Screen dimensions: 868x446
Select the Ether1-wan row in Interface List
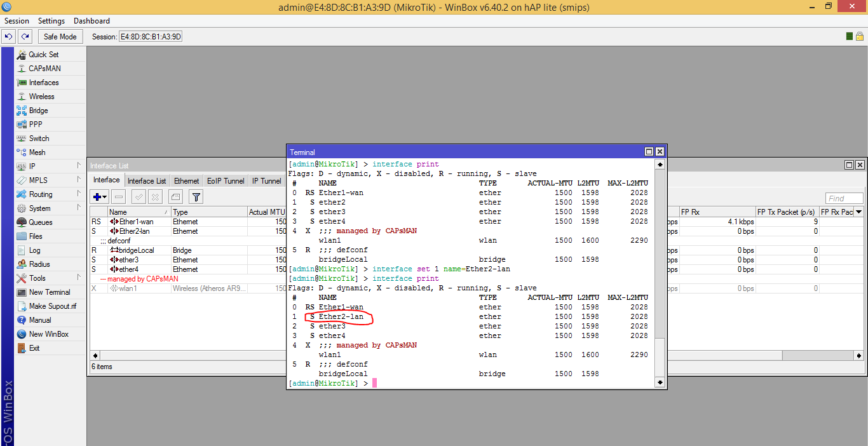click(188, 222)
